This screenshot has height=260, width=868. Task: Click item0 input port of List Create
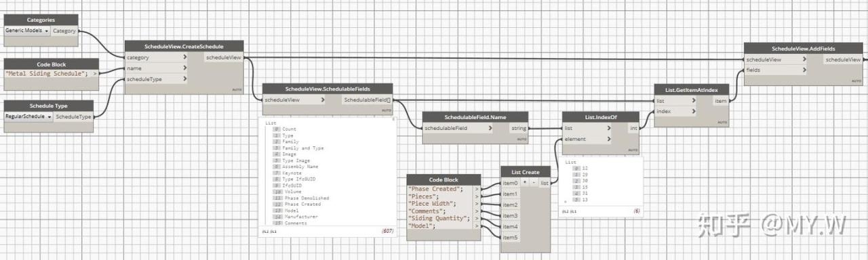pos(511,183)
